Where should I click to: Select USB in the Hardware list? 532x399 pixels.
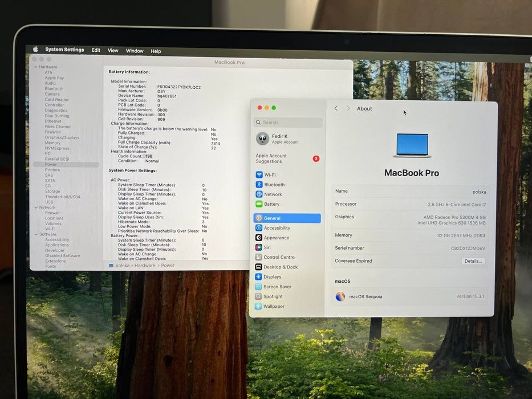point(49,202)
